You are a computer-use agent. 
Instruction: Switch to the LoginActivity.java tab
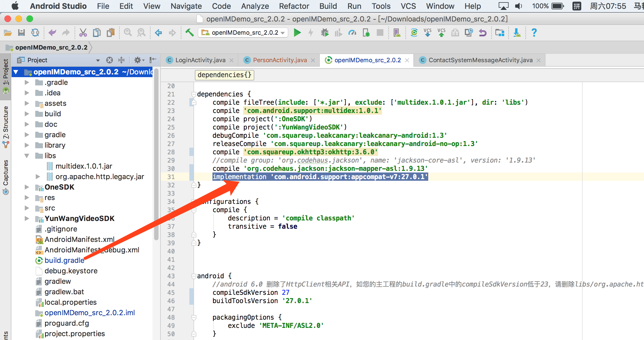[200, 60]
